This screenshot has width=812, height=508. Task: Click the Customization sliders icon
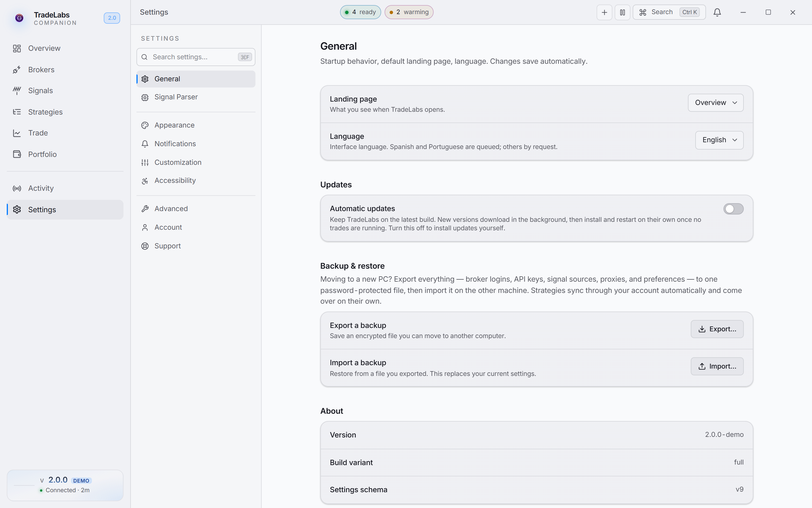click(x=145, y=163)
